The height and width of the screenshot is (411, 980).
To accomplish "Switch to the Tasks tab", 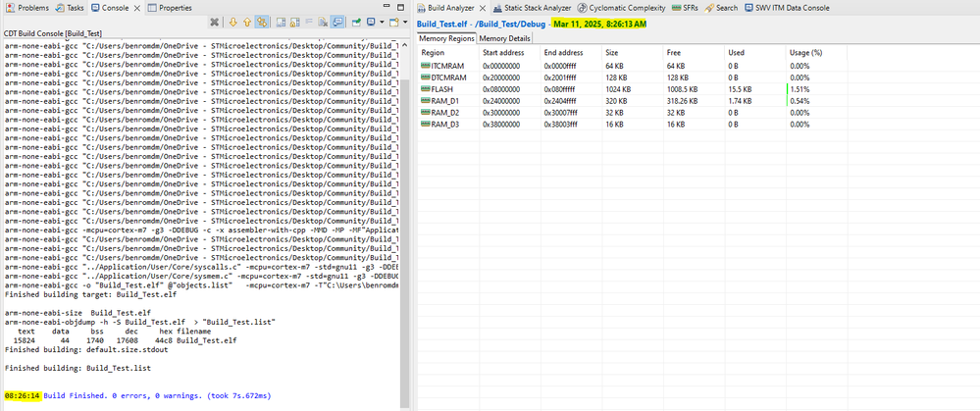I will [70, 8].
